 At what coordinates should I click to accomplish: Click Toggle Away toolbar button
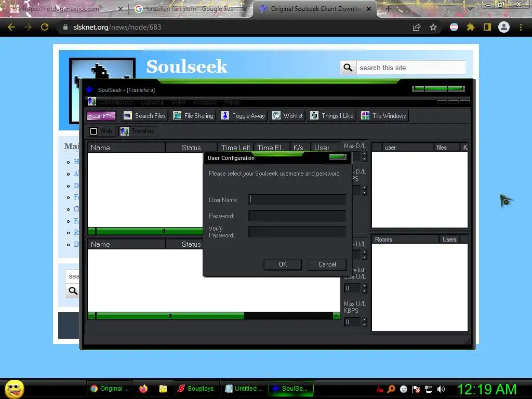tap(243, 116)
